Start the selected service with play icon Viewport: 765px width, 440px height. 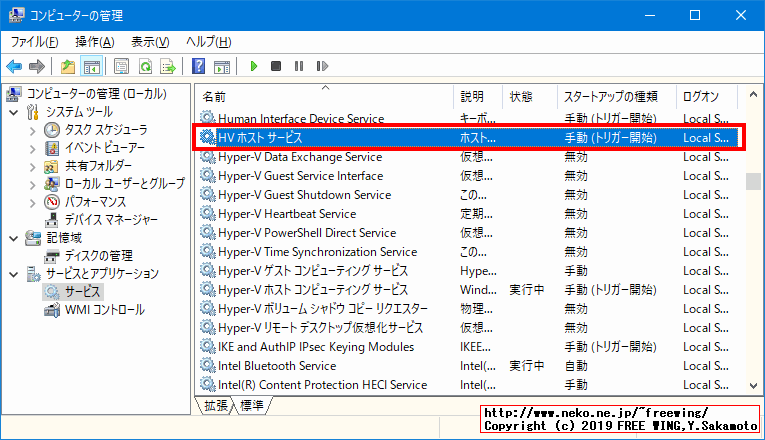tap(253, 66)
